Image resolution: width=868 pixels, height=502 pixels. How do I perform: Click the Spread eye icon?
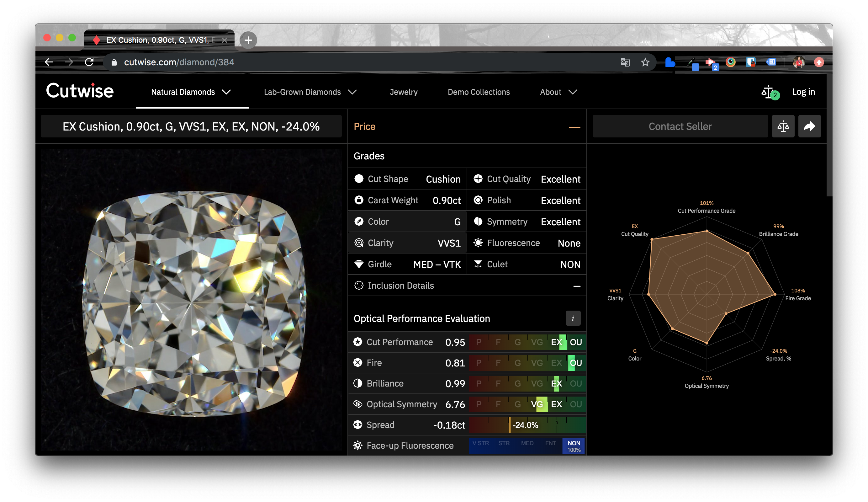[358, 425]
